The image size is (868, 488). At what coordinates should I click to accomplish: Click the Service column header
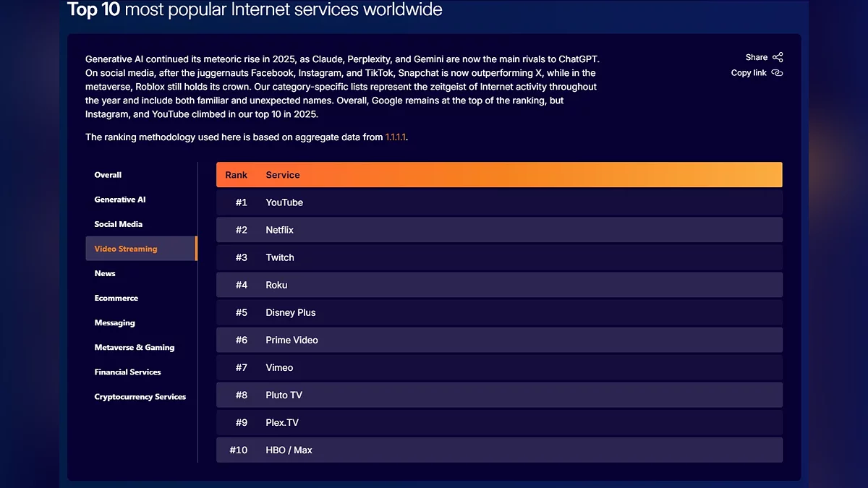pos(283,175)
